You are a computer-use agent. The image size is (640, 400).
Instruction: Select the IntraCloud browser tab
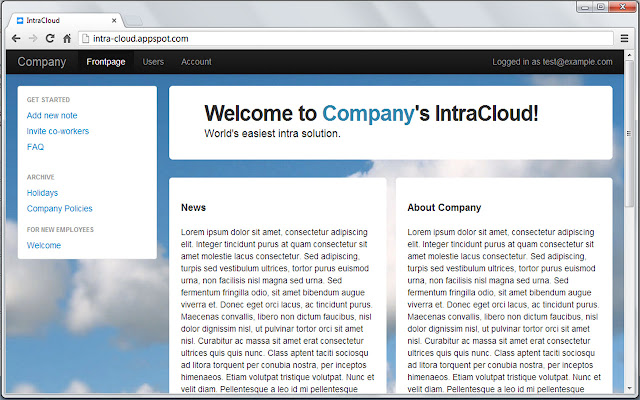click(x=65, y=20)
